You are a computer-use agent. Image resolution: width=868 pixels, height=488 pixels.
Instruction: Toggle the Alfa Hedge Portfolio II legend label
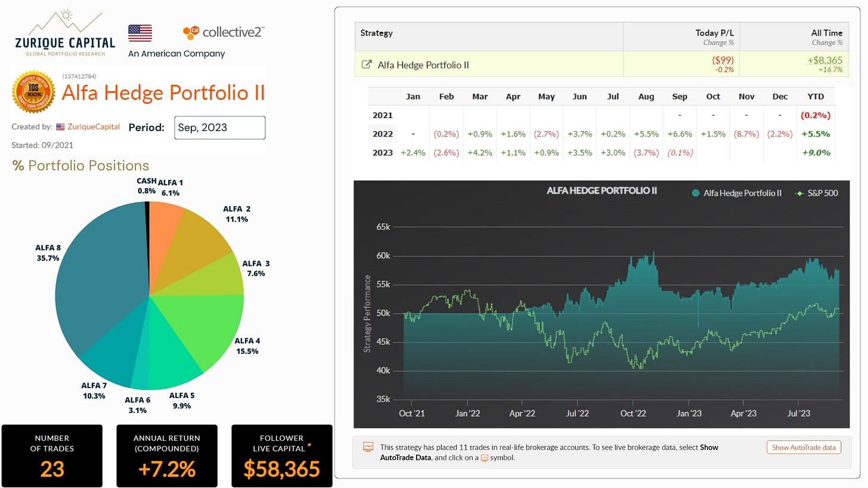(x=742, y=193)
